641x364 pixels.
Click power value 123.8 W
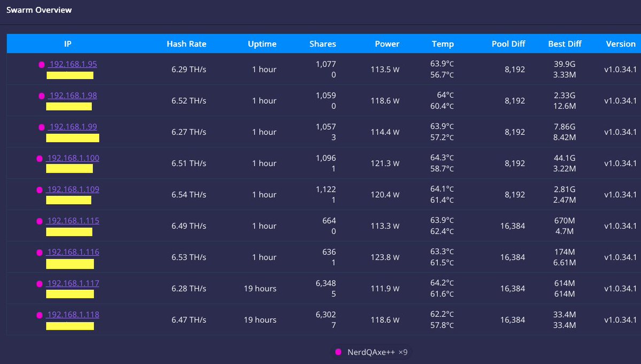click(385, 258)
